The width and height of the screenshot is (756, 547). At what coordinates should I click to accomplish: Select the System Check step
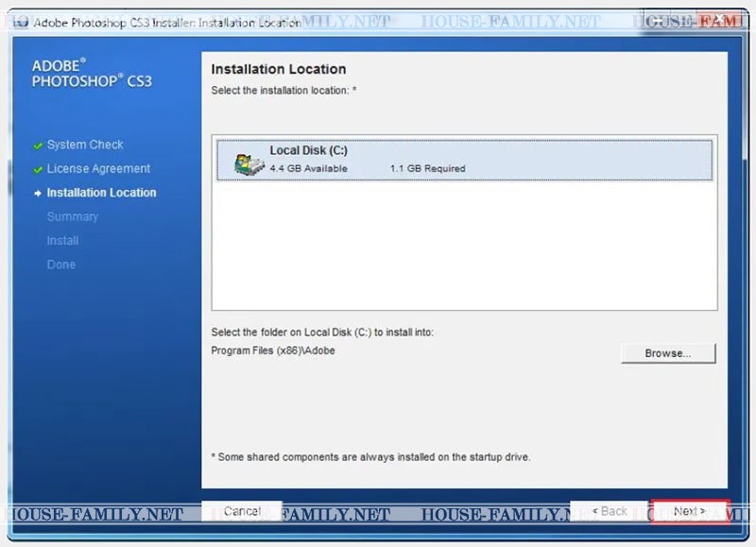(x=85, y=145)
